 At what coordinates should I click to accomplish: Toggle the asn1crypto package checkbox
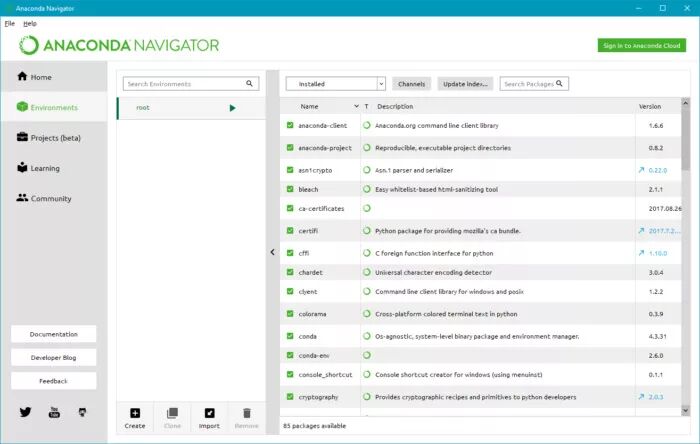(290, 170)
